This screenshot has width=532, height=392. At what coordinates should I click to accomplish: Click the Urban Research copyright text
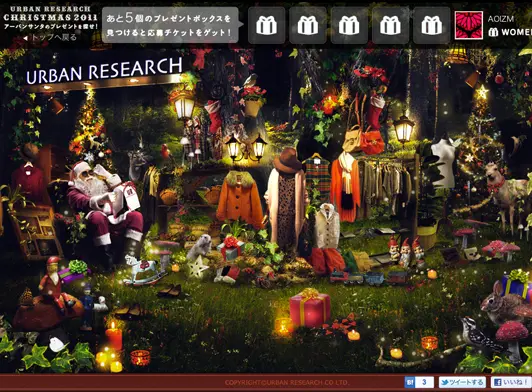click(x=287, y=383)
